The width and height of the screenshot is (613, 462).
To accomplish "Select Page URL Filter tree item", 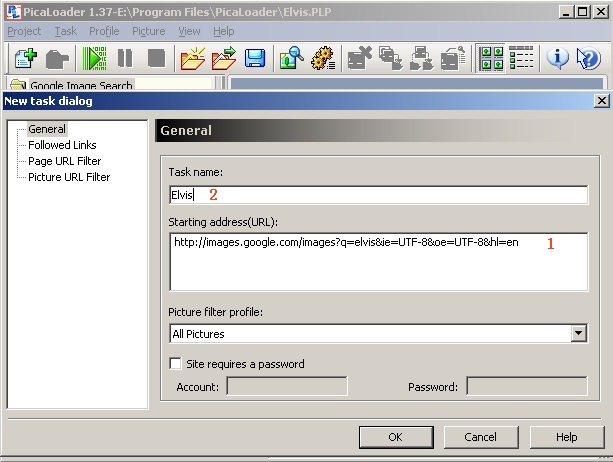I will [64, 161].
